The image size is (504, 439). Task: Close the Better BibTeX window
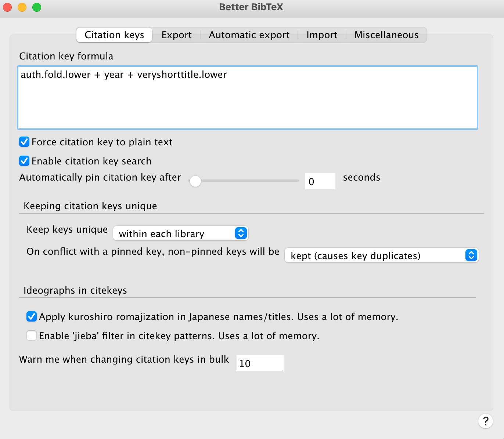point(7,7)
